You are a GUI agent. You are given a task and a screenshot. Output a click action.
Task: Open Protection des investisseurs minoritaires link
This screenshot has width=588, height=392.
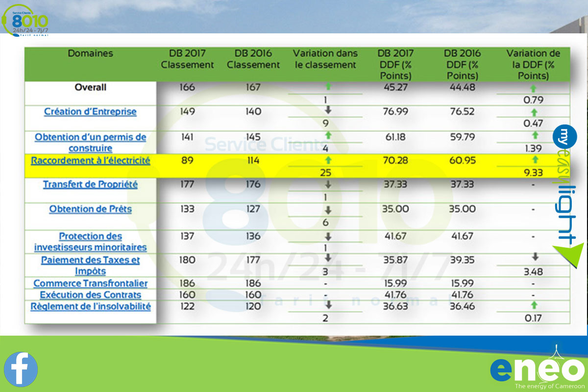pyautogui.click(x=90, y=242)
